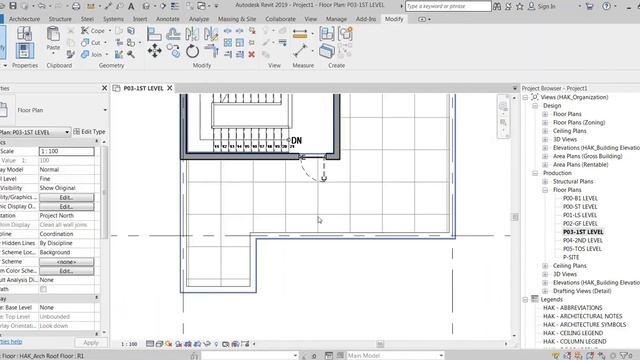Click the Create Assembly icon
The width and height of the screenshot is (640, 360).
coord(327,33)
